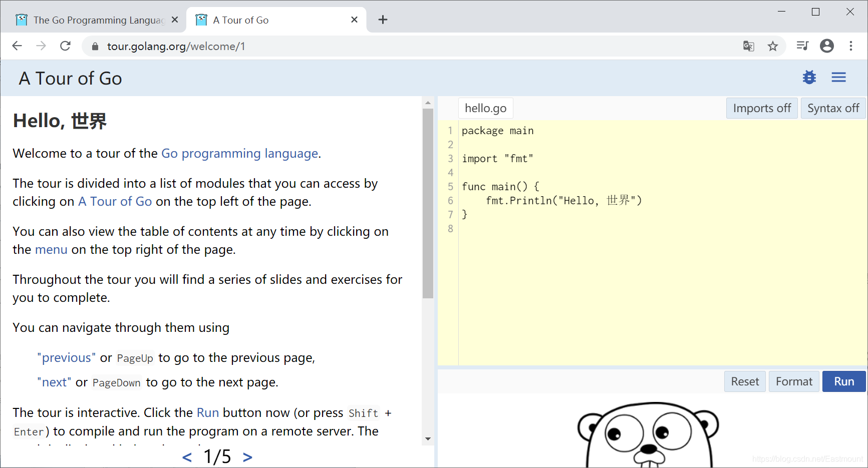
Task: Click the 1/5 page indicator
Action: [217, 457]
